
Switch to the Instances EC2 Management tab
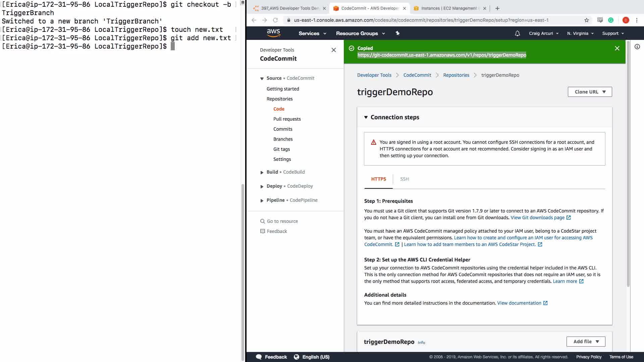[x=448, y=8]
